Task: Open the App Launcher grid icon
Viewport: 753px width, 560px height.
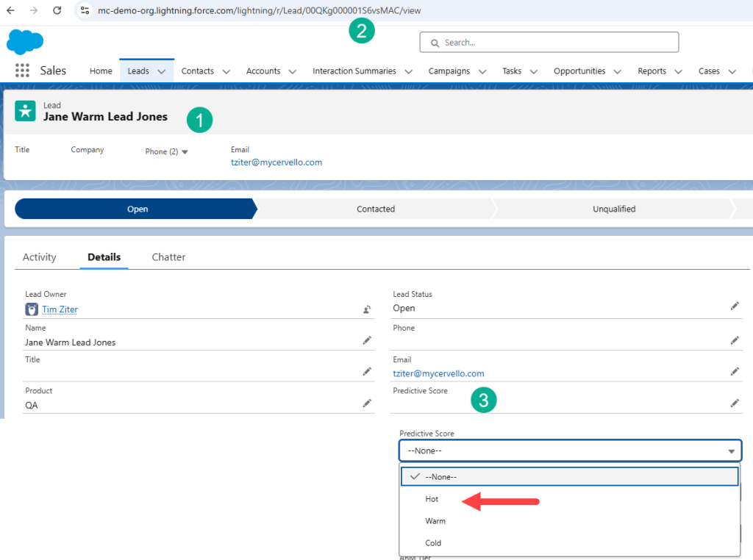Action: [x=22, y=71]
